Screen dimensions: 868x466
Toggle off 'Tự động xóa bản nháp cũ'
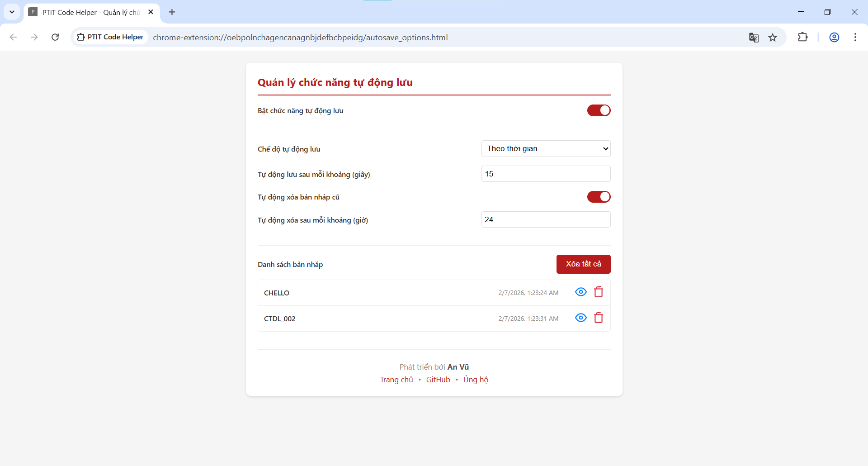click(x=599, y=197)
